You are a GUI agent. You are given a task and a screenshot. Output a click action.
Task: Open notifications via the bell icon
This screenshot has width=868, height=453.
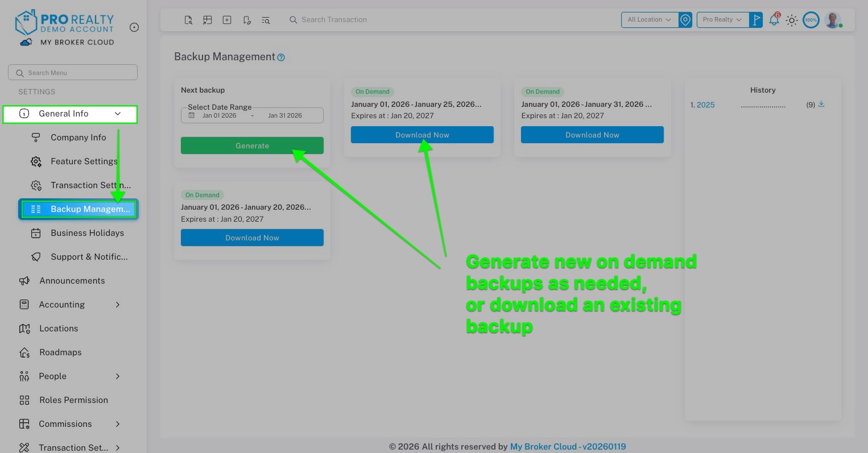pos(774,20)
